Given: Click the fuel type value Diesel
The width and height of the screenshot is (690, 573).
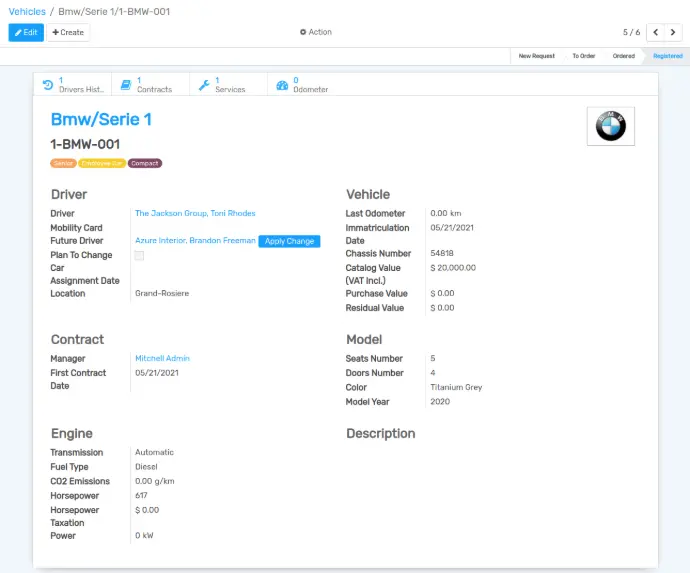Looking at the screenshot, I should tap(146, 466).
